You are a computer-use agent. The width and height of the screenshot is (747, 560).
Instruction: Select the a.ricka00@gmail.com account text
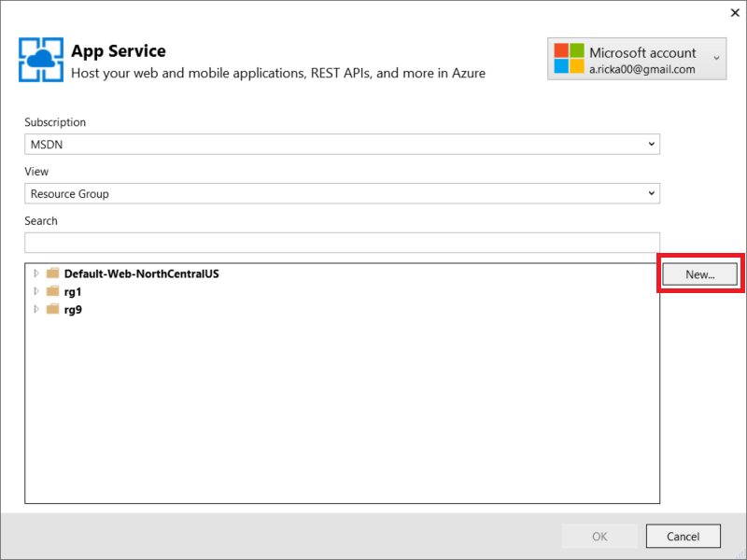(641, 69)
